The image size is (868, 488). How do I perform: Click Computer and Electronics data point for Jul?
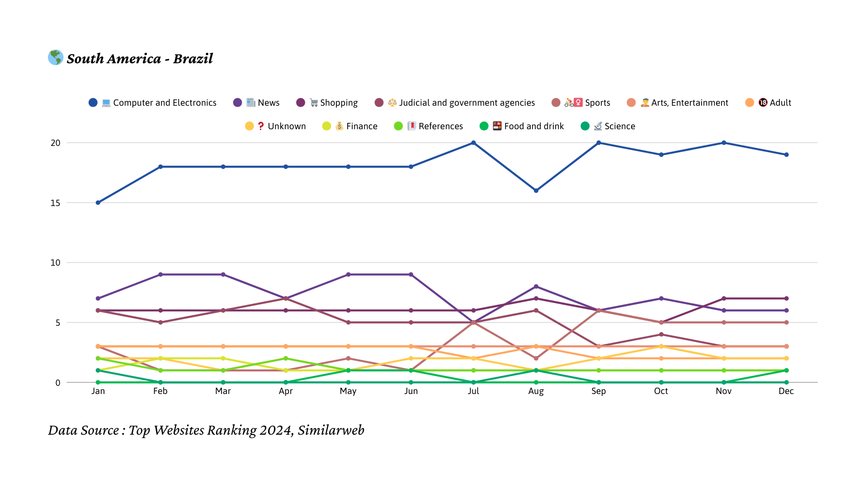pos(473,143)
